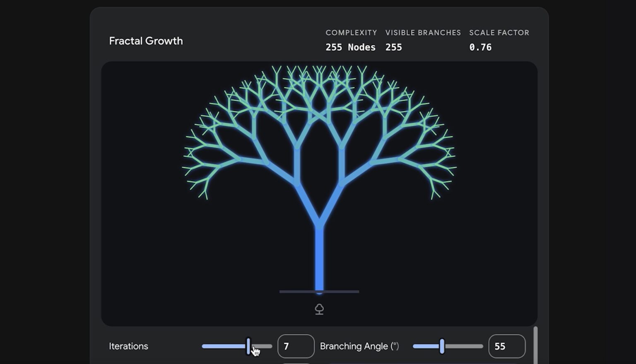Focus the Iterations number field showing 7
Viewport: 636px width, 364px height.
296,346
